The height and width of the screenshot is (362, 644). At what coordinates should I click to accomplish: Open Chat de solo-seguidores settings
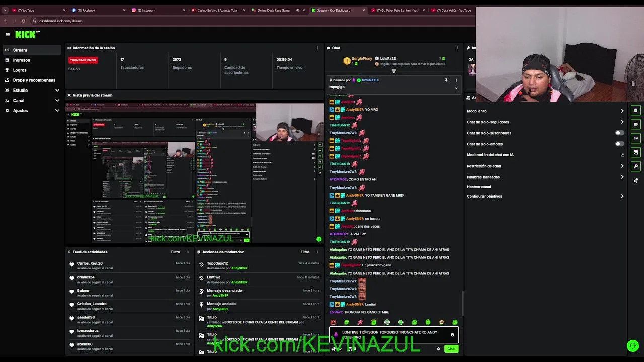click(545, 122)
